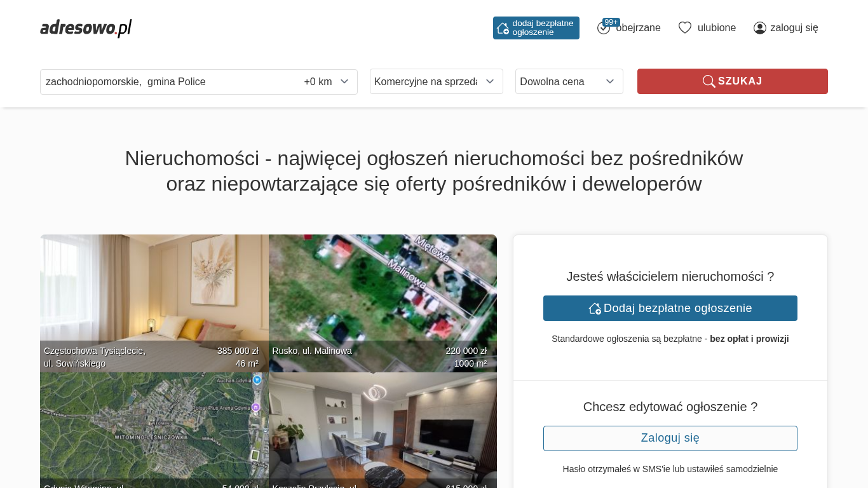Click the heart icon for favorites
Image resolution: width=868 pixels, height=488 pixels.
coord(684,28)
